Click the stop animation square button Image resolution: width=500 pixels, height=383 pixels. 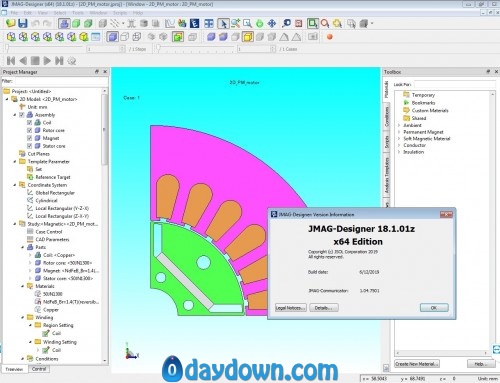35,61
